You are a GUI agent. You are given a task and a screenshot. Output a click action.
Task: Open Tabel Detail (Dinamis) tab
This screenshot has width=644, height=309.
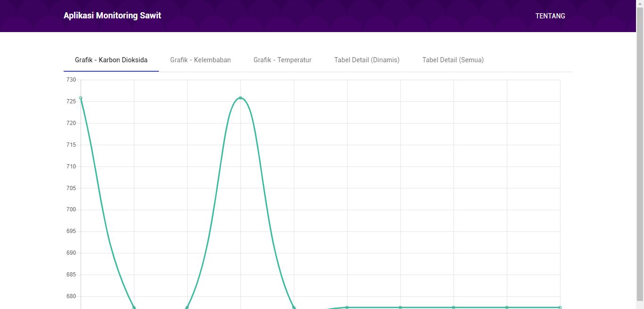[x=367, y=60]
